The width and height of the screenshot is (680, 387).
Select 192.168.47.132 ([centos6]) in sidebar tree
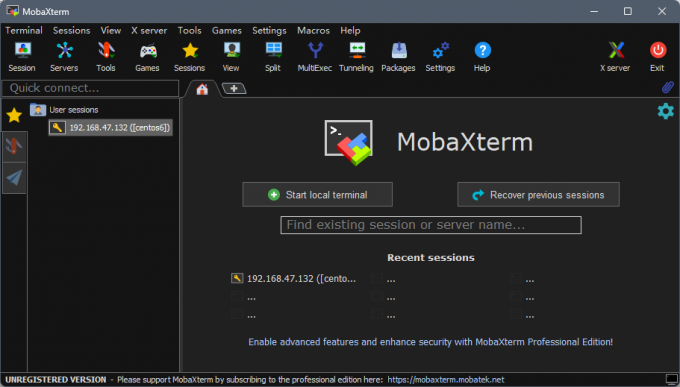111,128
